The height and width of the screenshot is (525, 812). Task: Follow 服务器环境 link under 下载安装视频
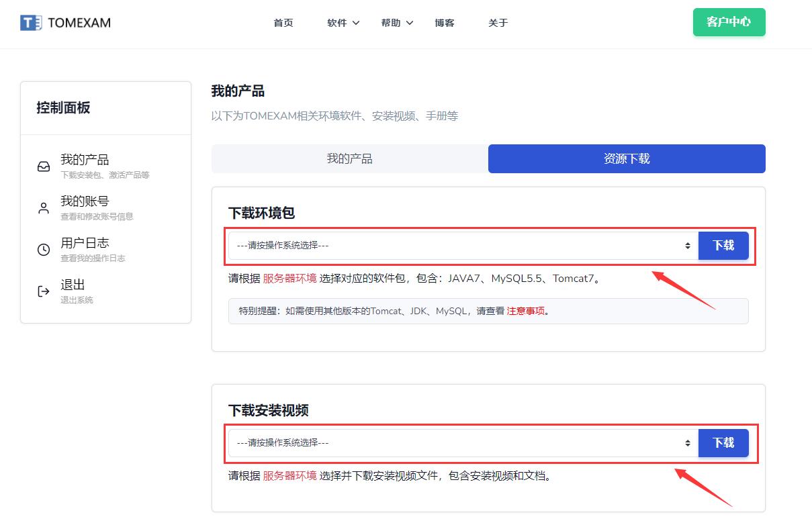click(289, 476)
